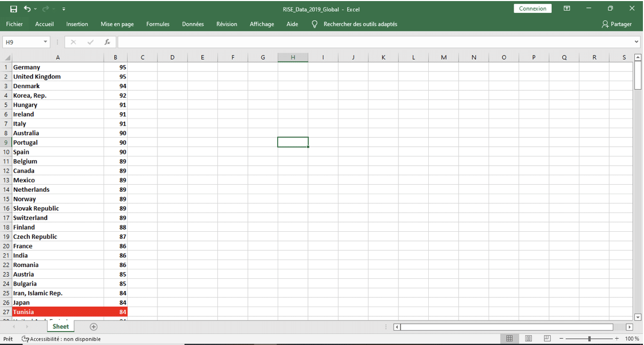Select the Sheet worksheet tab
The height and width of the screenshot is (345, 644).
pos(60,326)
